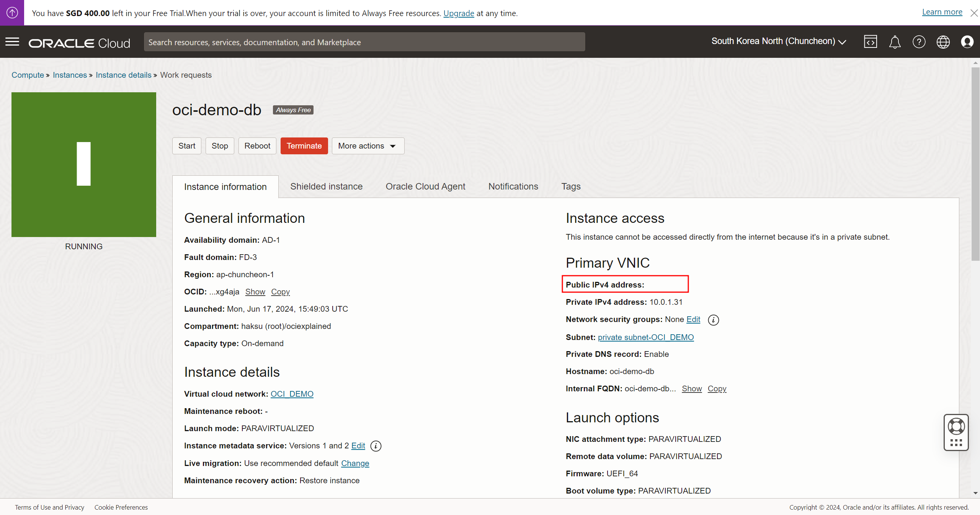Image resolution: width=980 pixels, height=515 pixels.
Task: Open the announcements bell icon
Action: point(895,42)
